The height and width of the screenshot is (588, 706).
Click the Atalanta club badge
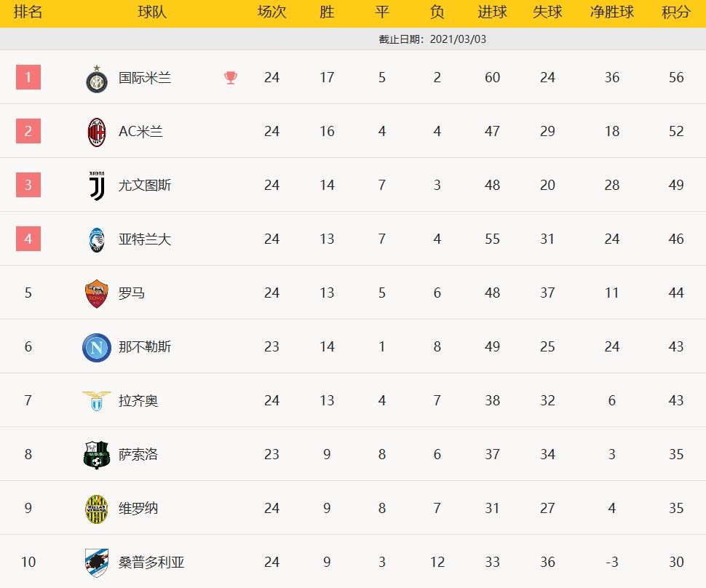96,239
